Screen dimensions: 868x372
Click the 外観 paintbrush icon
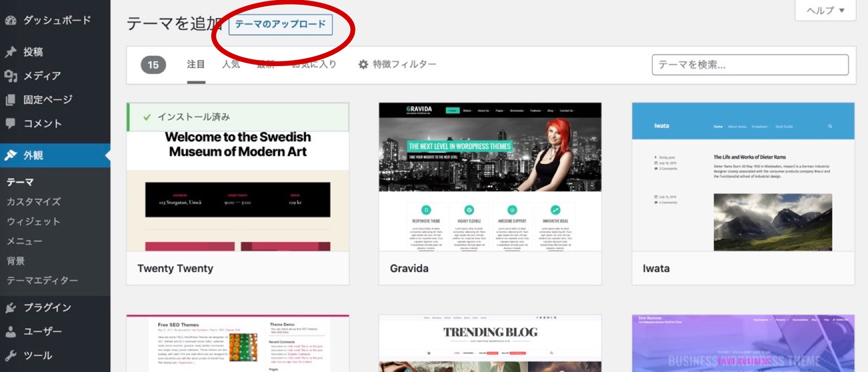pyautogui.click(x=10, y=156)
